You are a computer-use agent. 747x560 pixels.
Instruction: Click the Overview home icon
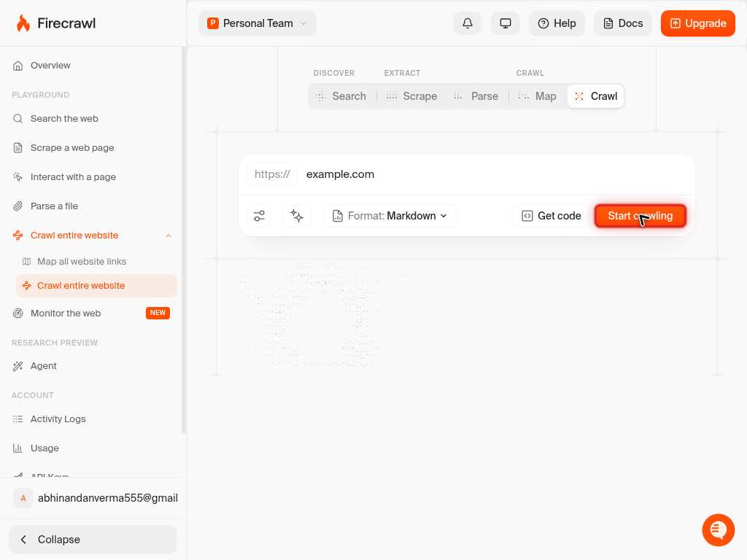(18, 66)
